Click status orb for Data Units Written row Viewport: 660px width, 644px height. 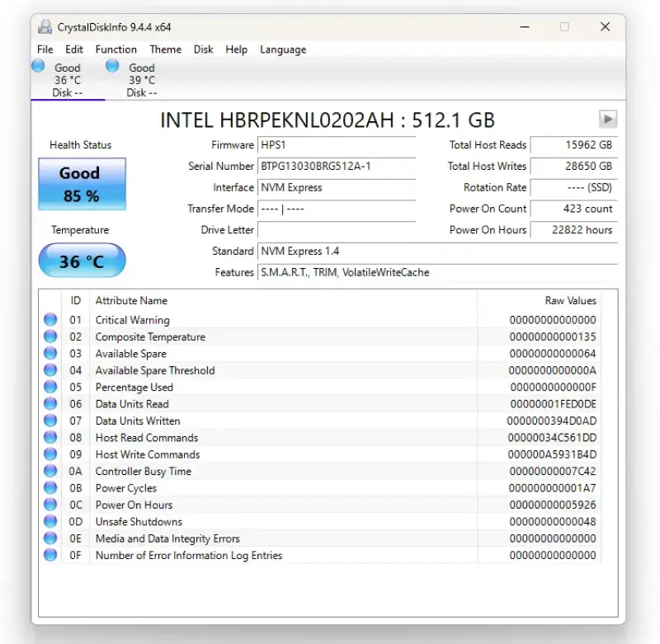50,421
